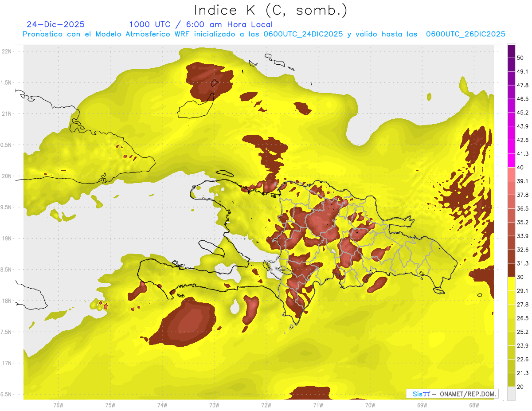
Task: Click the colorbar value "39.1"
Action: 523,181
